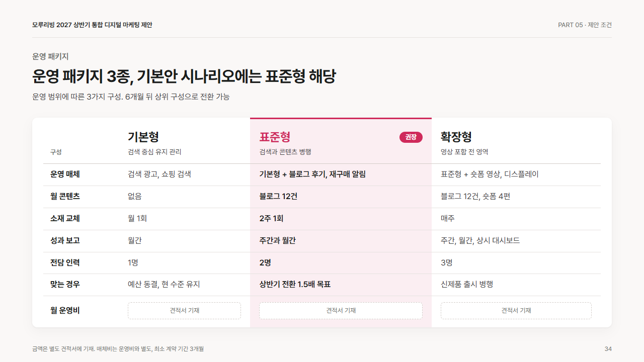The width and height of the screenshot is (644, 362).
Task: Click the '견적서 기재' box under 표준형
Action: (x=341, y=311)
